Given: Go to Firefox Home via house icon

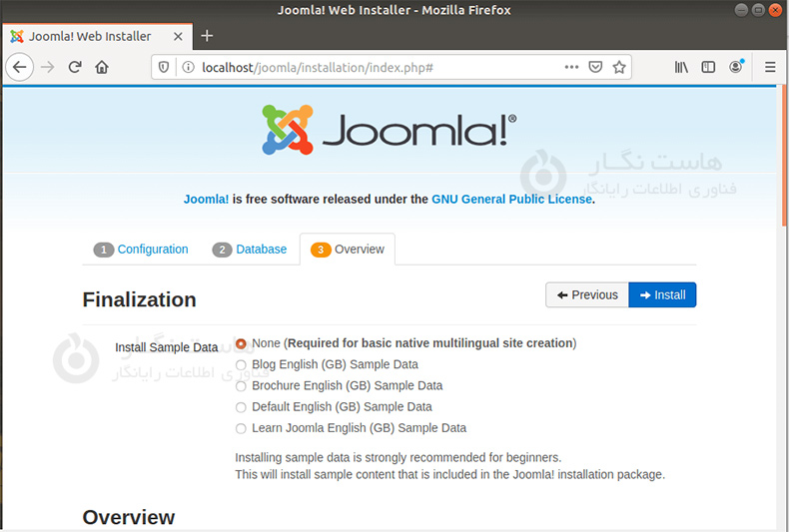Looking at the screenshot, I should tap(102, 67).
